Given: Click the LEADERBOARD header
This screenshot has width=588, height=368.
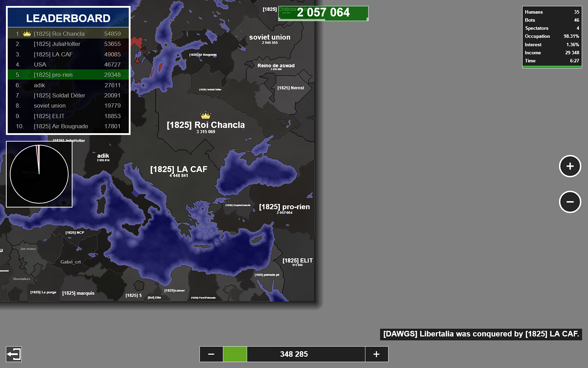Looking at the screenshot, I should [68, 18].
